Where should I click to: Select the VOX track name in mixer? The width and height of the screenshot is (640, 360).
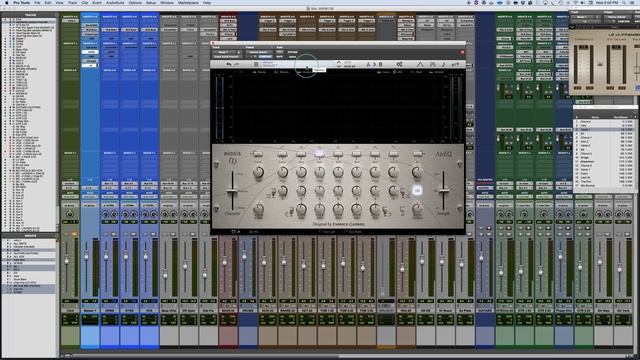pyautogui.click(x=149, y=311)
